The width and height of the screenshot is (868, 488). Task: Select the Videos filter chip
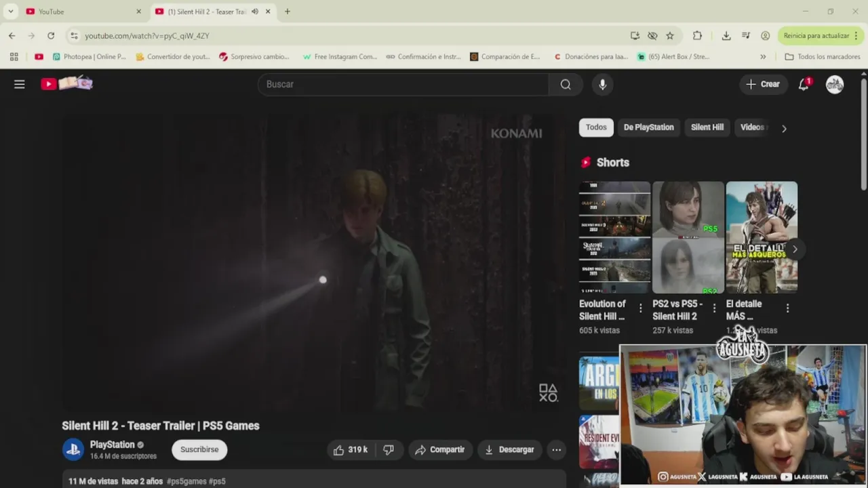point(752,127)
